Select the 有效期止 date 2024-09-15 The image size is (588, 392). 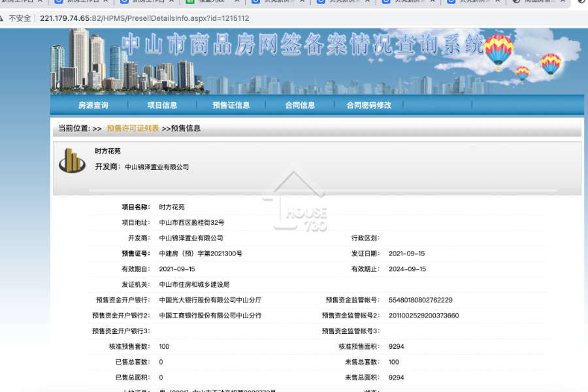click(407, 269)
